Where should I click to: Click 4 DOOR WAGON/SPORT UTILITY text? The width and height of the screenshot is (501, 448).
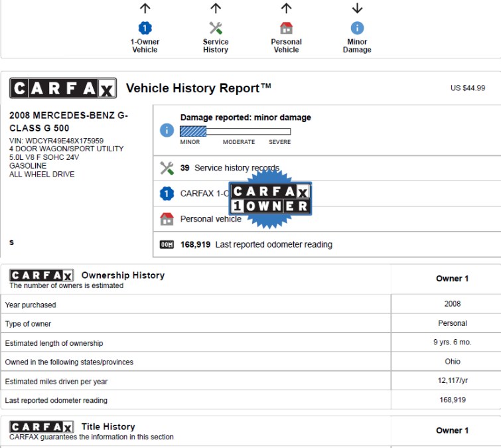[66, 149]
